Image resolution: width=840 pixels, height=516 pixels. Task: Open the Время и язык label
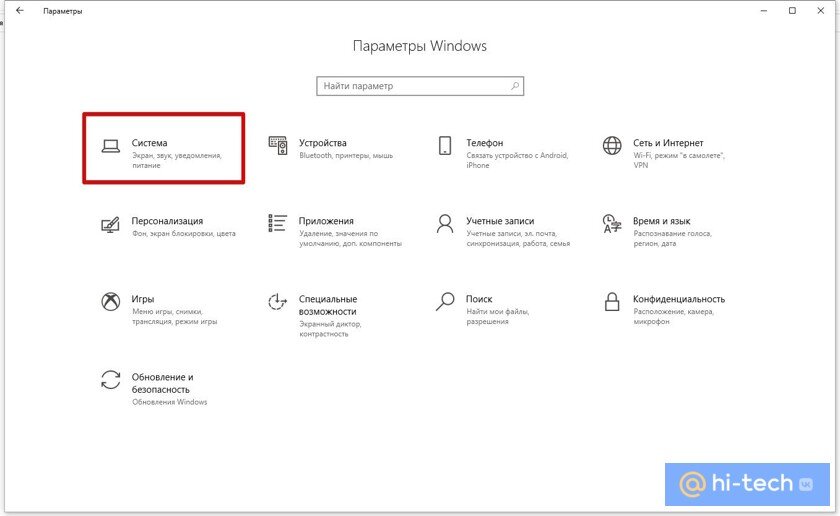(x=662, y=221)
